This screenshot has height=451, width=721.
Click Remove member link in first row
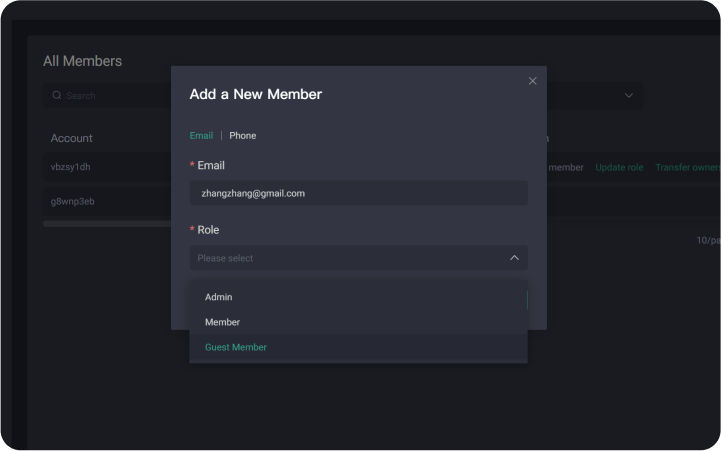click(x=566, y=167)
